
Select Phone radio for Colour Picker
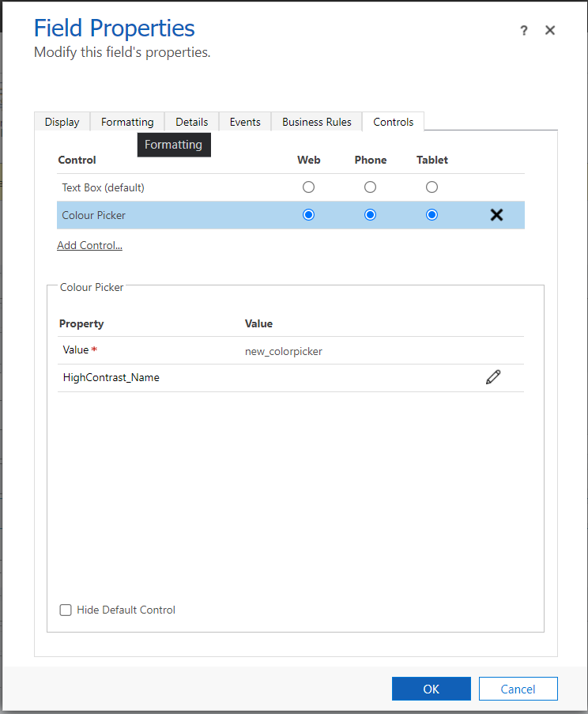[x=370, y=215]
